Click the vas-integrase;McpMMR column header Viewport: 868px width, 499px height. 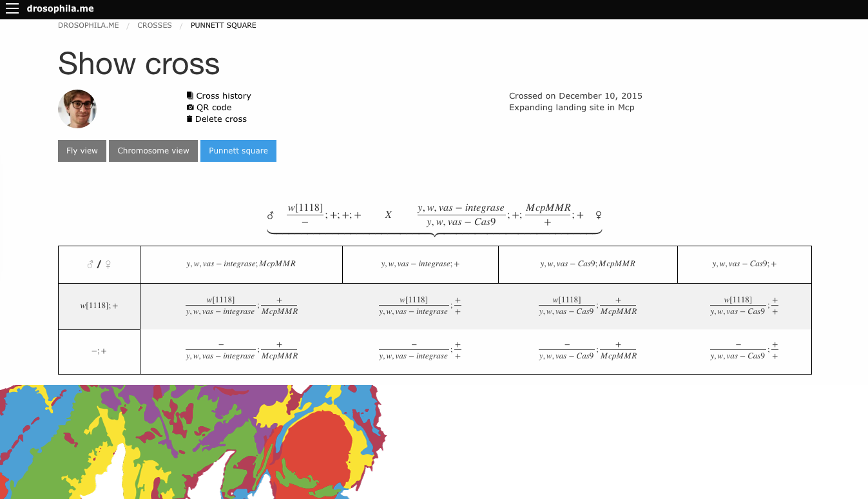point(241,264)
